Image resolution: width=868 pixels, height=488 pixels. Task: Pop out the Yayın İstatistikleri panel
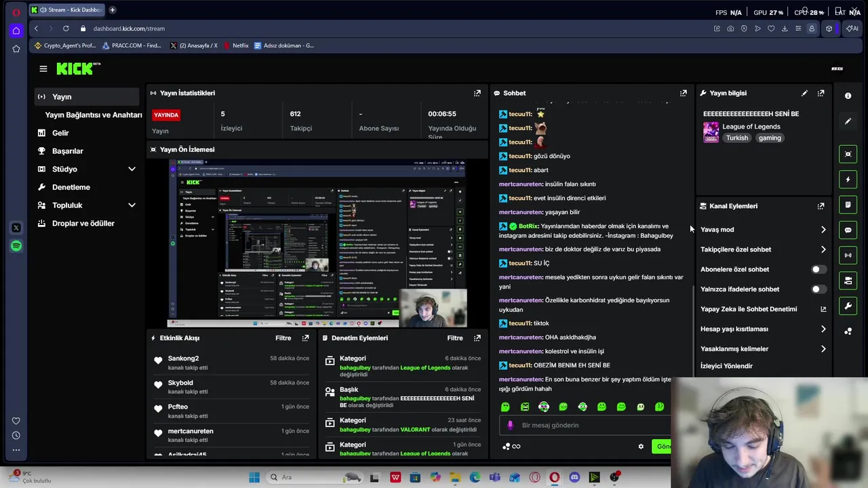pyautogui.click(x=477, y=93)
